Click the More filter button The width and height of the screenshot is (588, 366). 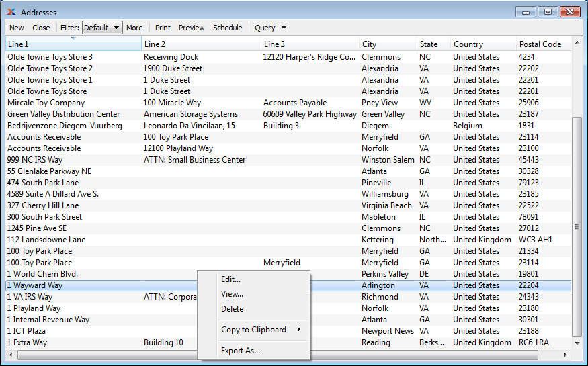coord(134,28)
